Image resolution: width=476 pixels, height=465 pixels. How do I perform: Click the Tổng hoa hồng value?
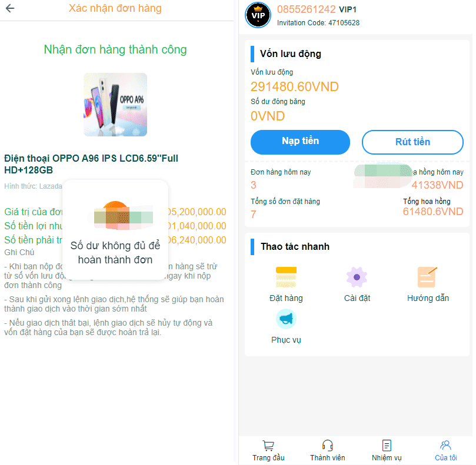(433, 212)
